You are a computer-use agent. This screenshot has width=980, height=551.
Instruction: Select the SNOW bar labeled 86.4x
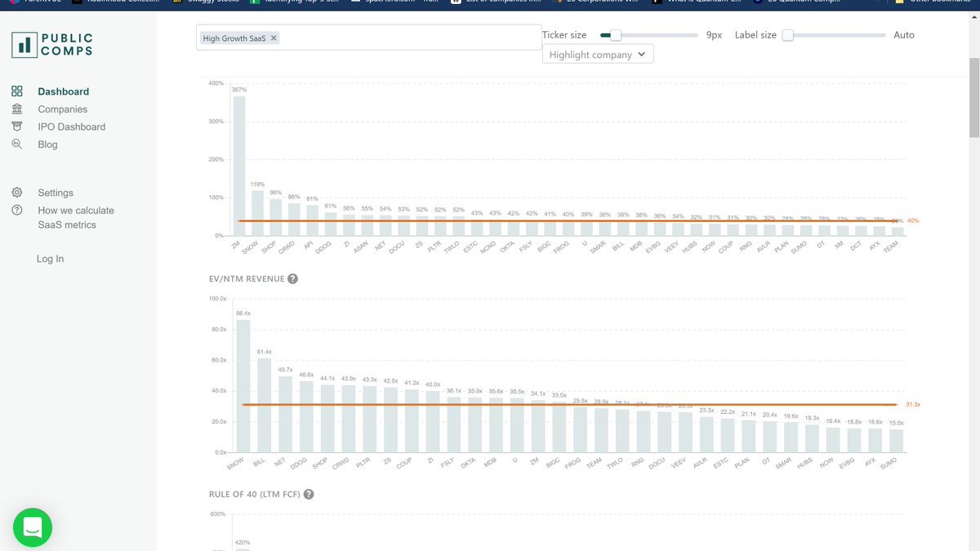pyautogui.click(x=243, y=386)
